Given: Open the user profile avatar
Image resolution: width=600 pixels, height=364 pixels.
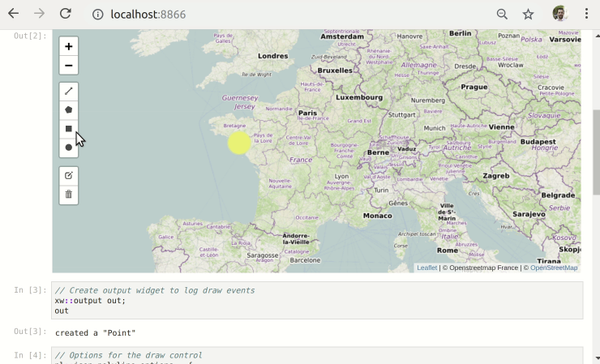Looking at the screenshot, I should click(559, 14).
